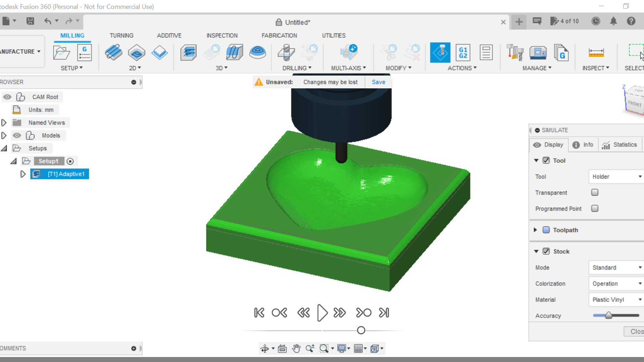This screenshot has height=362, width=644.
Task: Open the Material Plastic Vinyl dropdown
Action: click(616, 300)
